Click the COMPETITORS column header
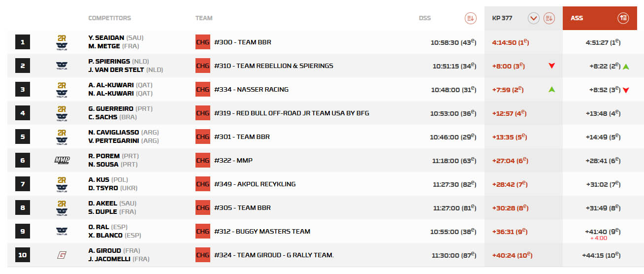644x274 pixels. [x=109, y=18]
